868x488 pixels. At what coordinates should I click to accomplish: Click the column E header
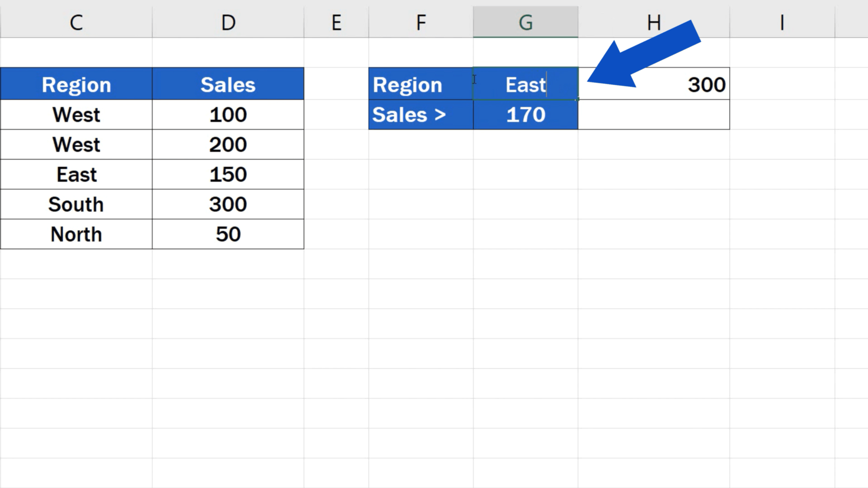336,22
